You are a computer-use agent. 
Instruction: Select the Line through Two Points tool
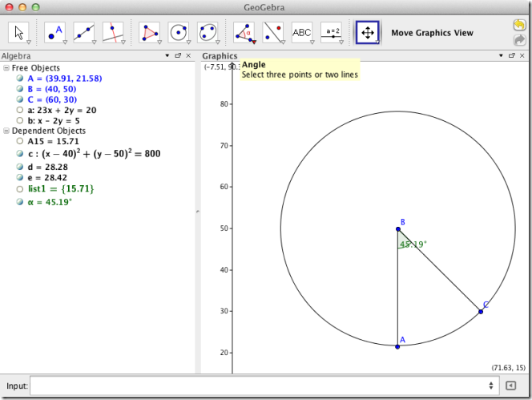point(84,33)
